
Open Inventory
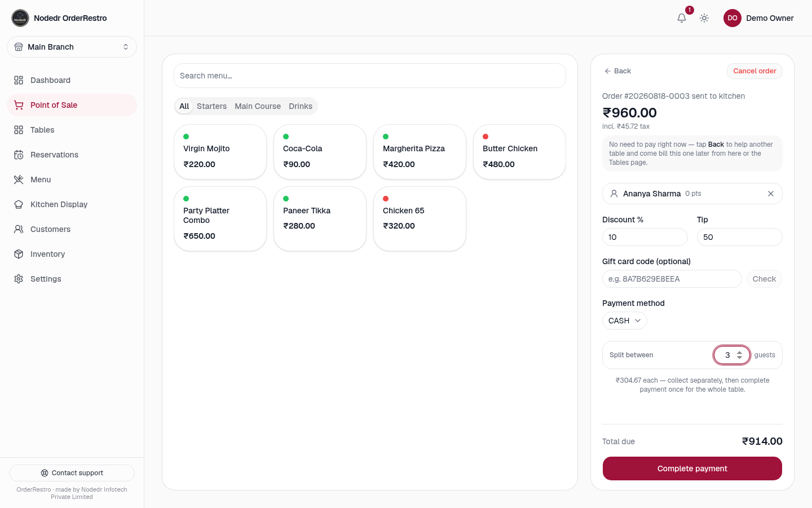pyautogui.click(x=72, y=254)
